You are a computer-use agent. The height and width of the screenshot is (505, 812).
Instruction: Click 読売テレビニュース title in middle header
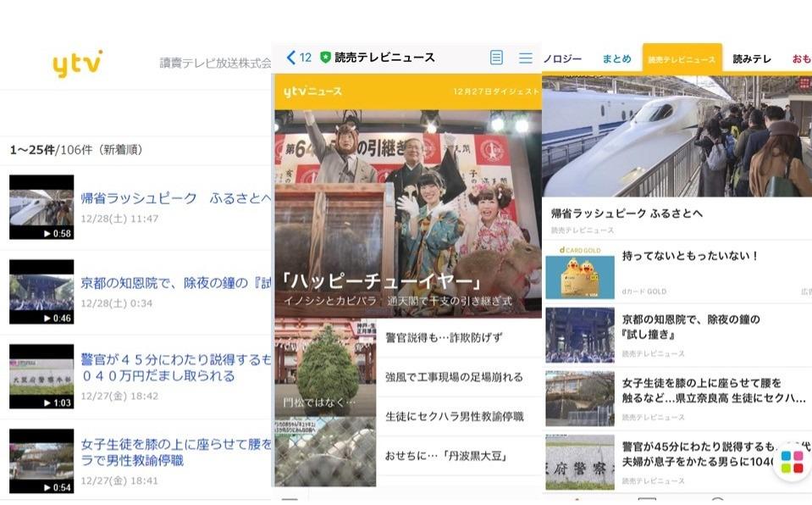(384, 58)
